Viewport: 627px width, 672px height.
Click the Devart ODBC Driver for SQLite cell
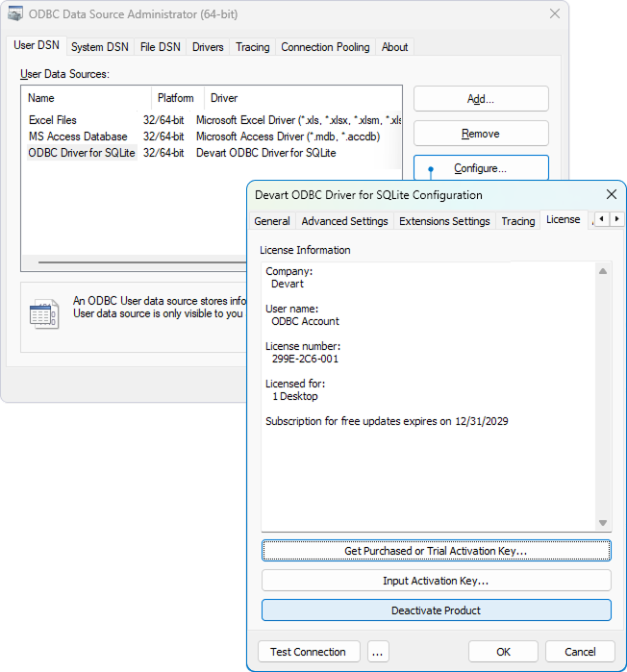point(266,153)
